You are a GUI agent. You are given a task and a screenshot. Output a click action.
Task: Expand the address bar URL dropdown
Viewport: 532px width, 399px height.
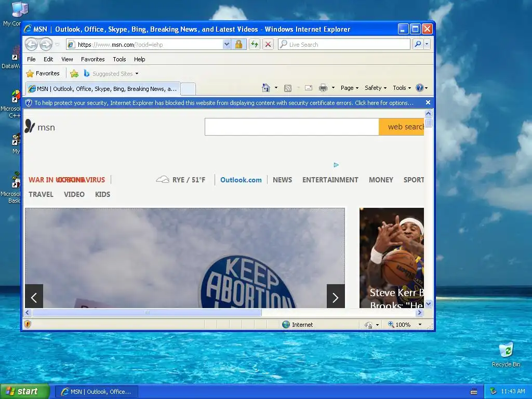tap(227, 45)
